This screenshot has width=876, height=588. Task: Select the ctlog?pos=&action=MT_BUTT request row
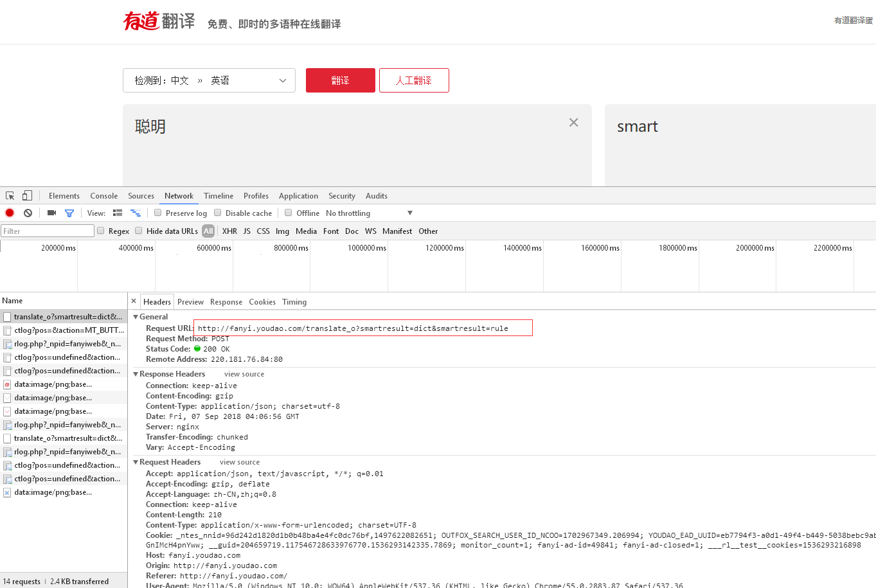[x=64, y=330]
